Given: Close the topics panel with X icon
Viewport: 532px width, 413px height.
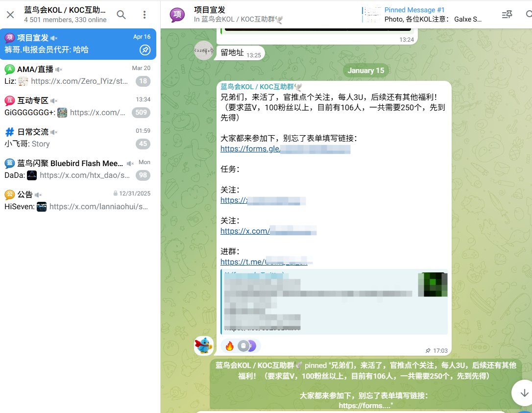Looking at the screenshot, I should pos(10,15).
